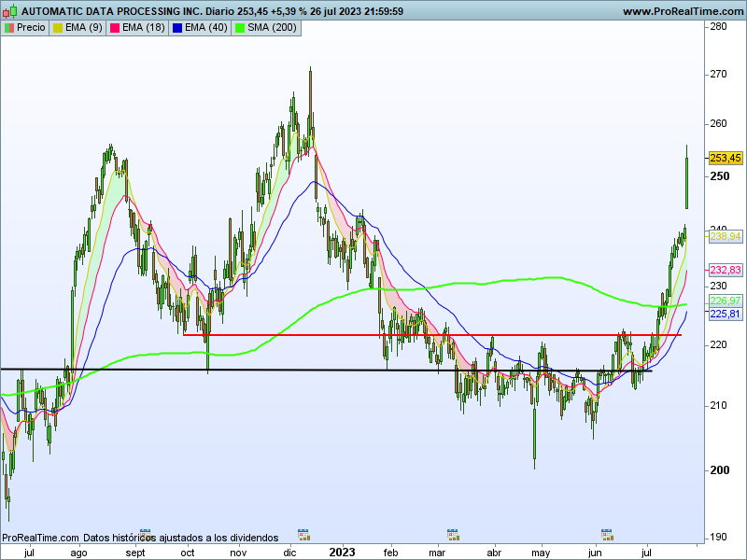Click the chart title AUTOMATIC DATA PROCESSING INC.
Viewport: 747px width, 560px height.
(112, 11)
